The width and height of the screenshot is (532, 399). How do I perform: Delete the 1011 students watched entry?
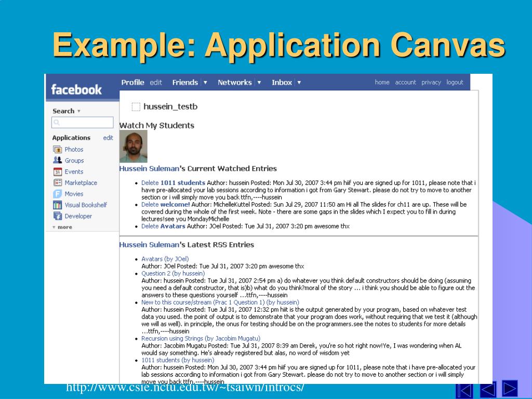(x=150, y=183)
